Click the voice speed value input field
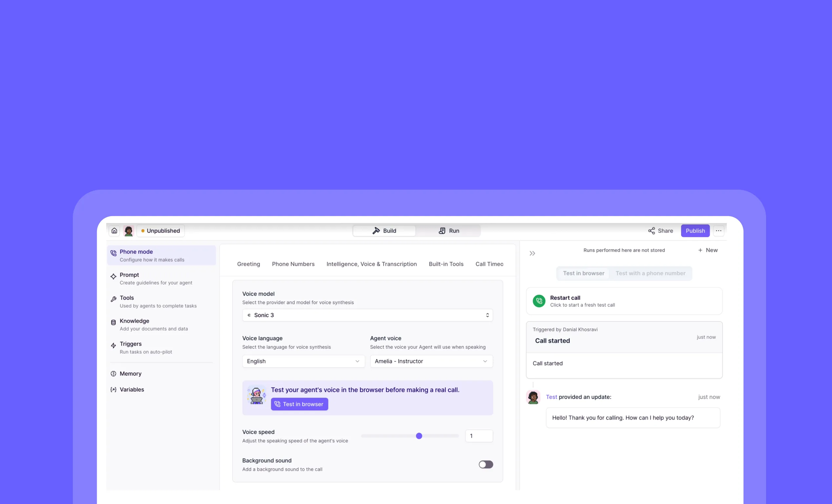Screen dimensions: 832x504 point(479,436)
